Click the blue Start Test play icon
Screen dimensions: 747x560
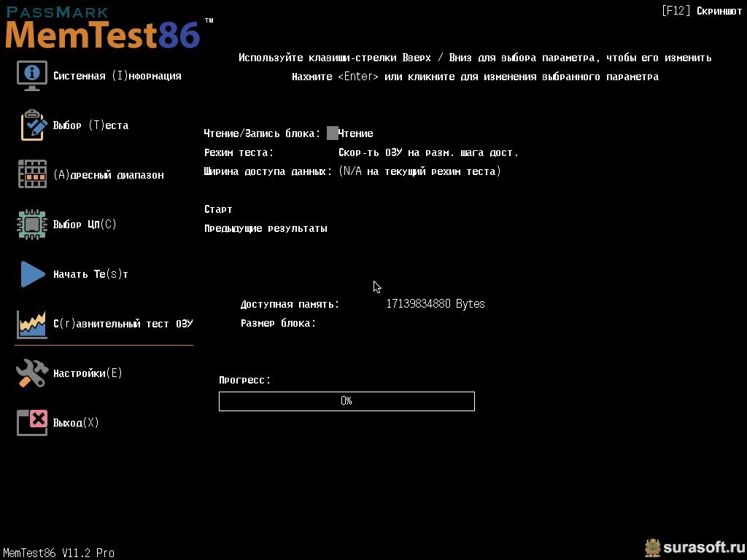tap(33, 274)
